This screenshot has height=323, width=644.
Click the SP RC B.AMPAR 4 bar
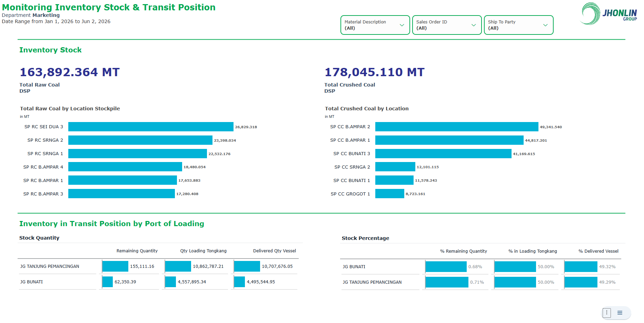point(125,167)
